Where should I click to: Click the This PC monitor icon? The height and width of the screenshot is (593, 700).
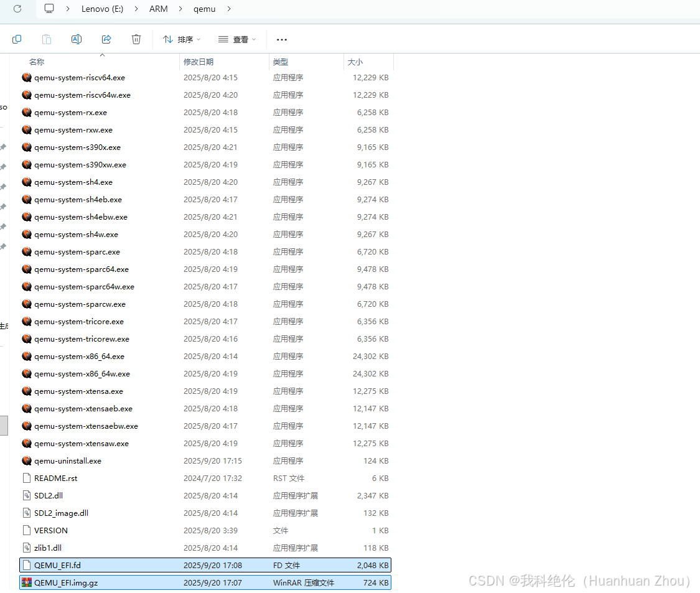[49, 9]
